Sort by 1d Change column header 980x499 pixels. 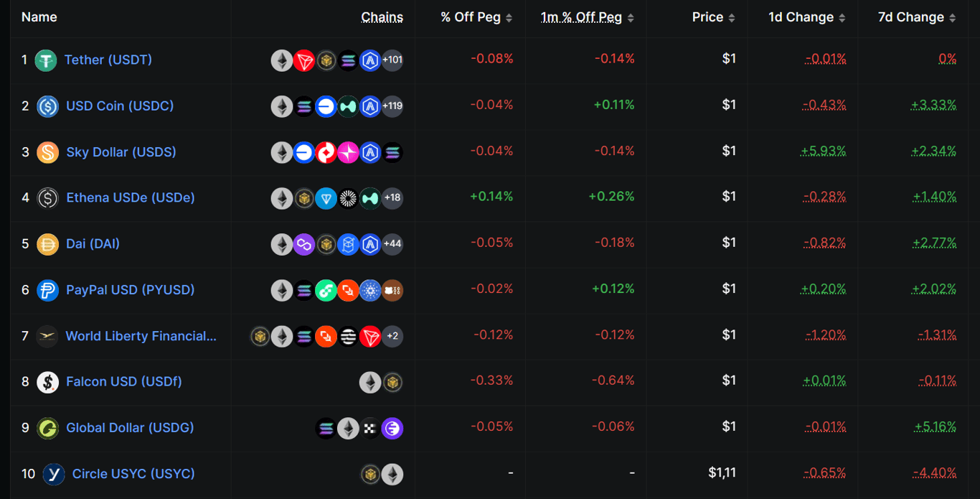(806, 17)
